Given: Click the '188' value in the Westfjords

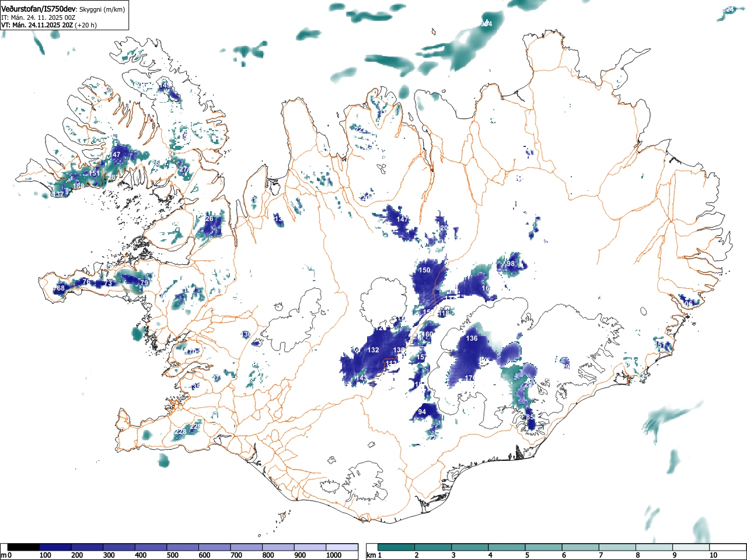Looking at the screenshot, I should (x=78, y=186).
